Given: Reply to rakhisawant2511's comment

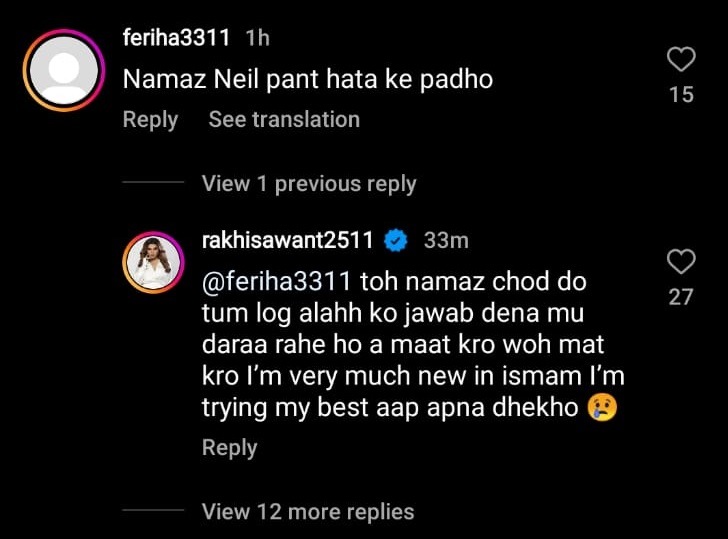Looking at the screenshot, I should click(230, 447).
